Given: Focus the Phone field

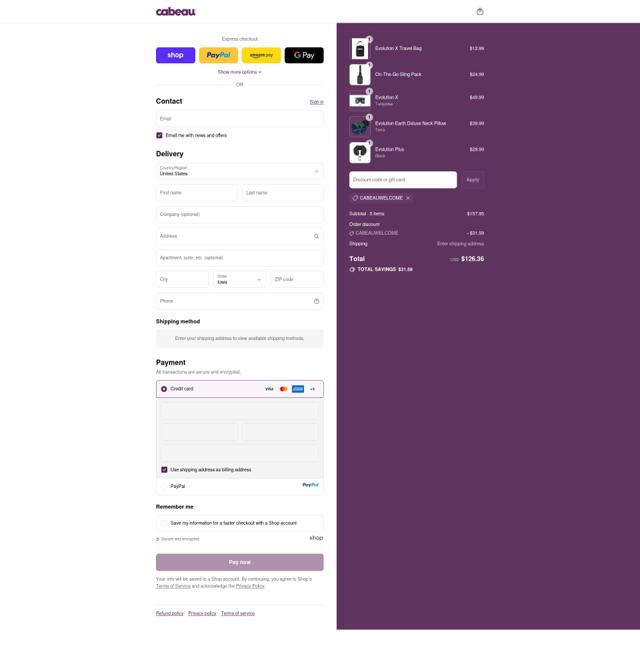Looking at the screenshot, I should (x=240, y=301).
